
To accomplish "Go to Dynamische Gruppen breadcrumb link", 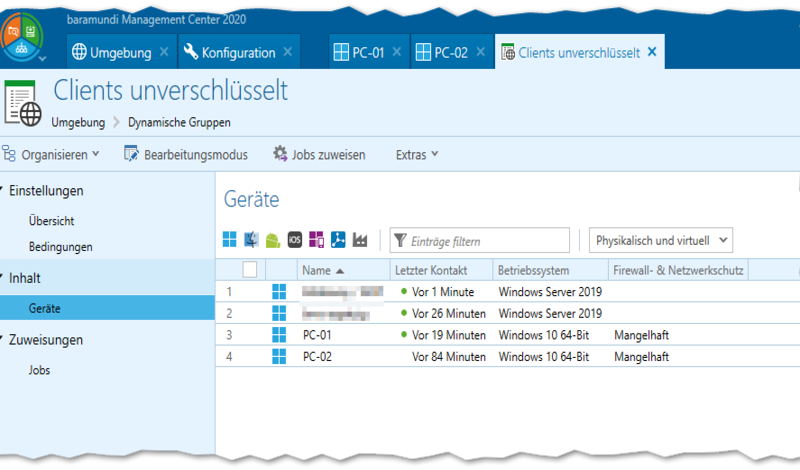I will pos(179,122).
